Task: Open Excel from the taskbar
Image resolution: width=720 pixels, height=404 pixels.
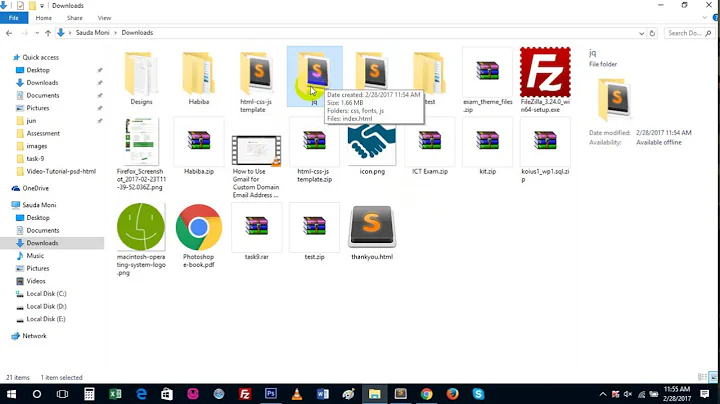Action: [x=115, y=394]
